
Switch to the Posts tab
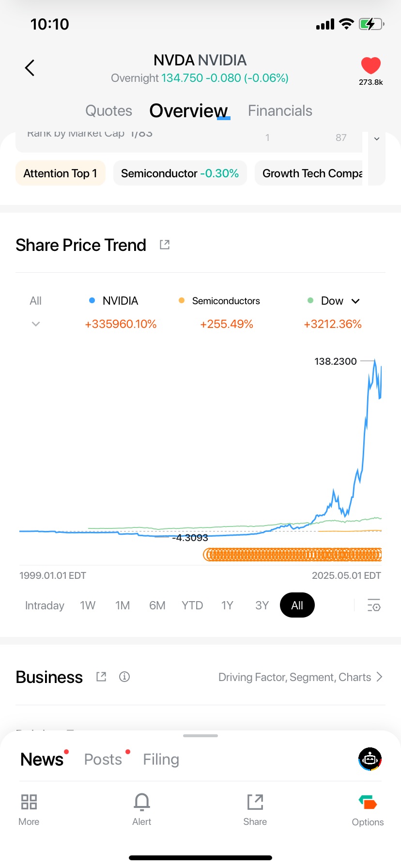point(103,759)
